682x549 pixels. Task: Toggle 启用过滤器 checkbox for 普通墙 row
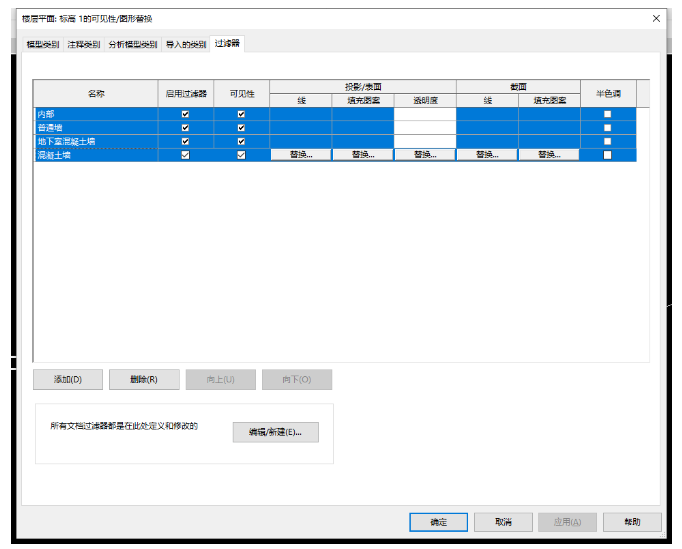coord(185,128)
